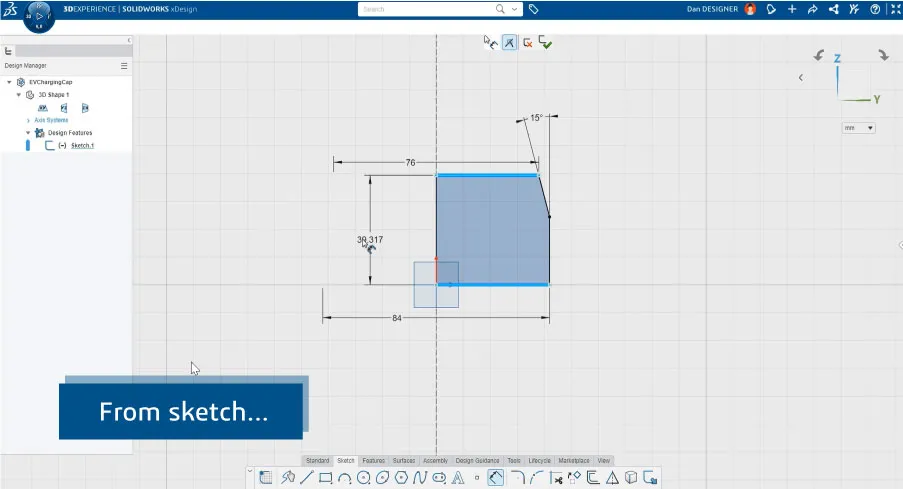The image size is (903, 489).
Task: Switch to the Surfaces tab
Action: coord(404,460)
